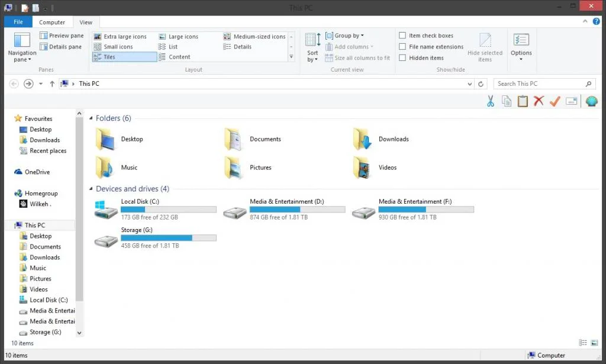Click Media & Entertainment (F:) usage bar

[426, 210]
